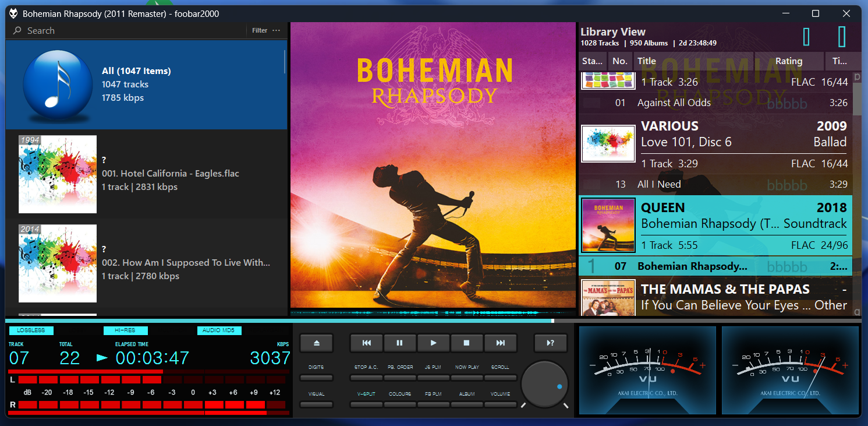
Task: Click the Filter dropdown
Action: pyautogui.click(x=260, y=30)
